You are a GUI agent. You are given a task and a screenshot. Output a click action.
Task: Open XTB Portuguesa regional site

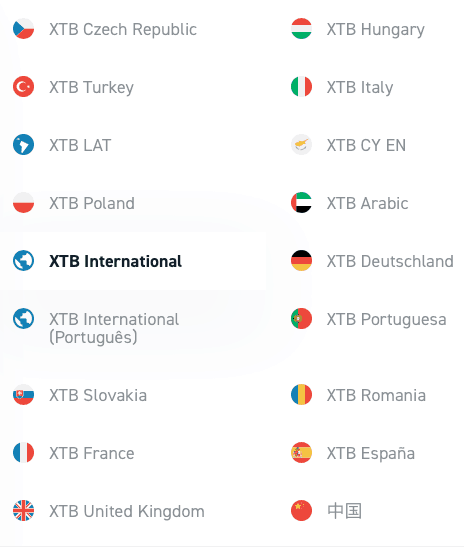386,319
